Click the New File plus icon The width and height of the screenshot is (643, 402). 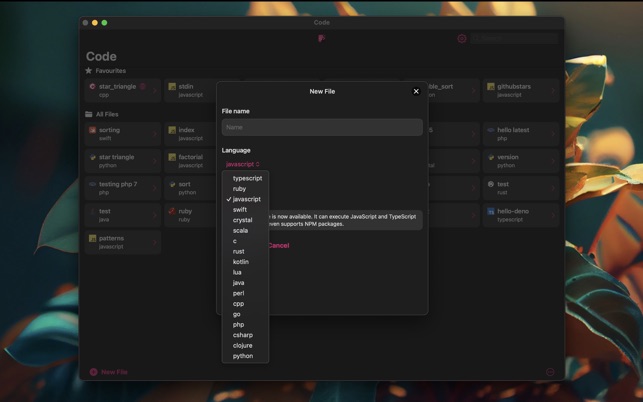click(93, 372)
